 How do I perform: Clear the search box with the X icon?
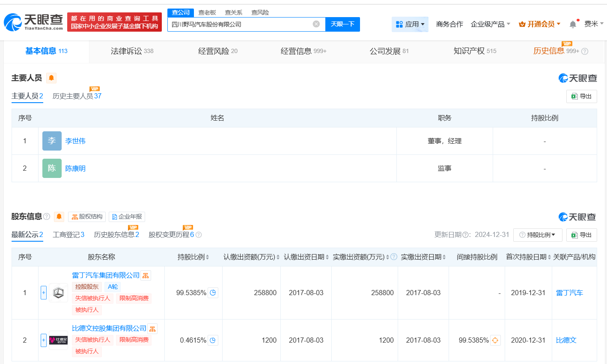point(316,24)
